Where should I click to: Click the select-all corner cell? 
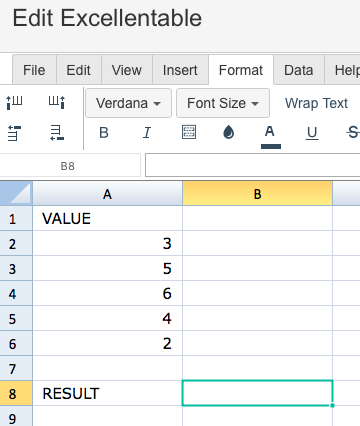tap(16, 193)
